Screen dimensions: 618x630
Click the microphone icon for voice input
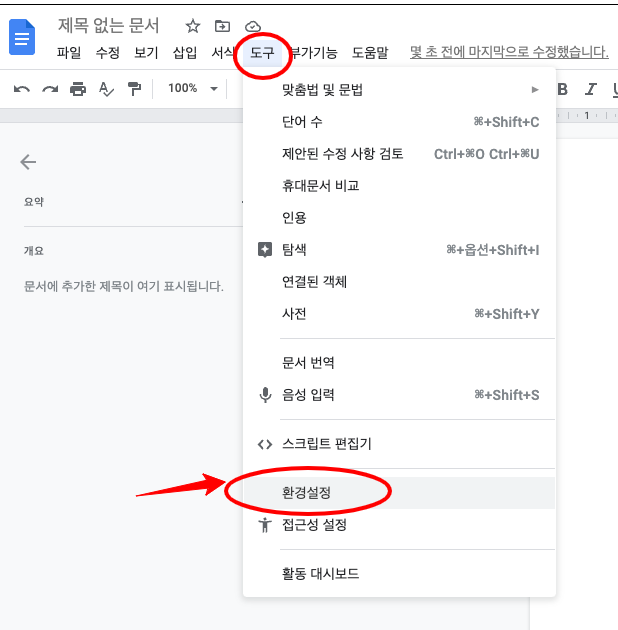tap(265, 395)
